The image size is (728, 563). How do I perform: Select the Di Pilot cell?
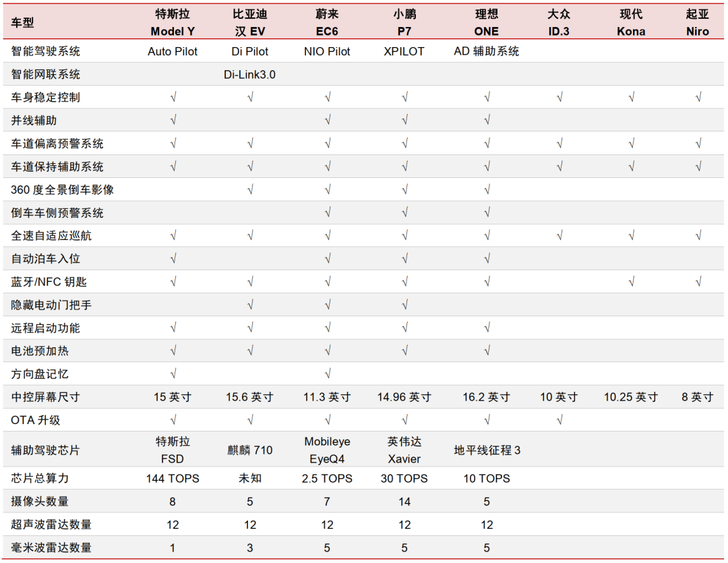pyautogui.click(x=250, y=51)
